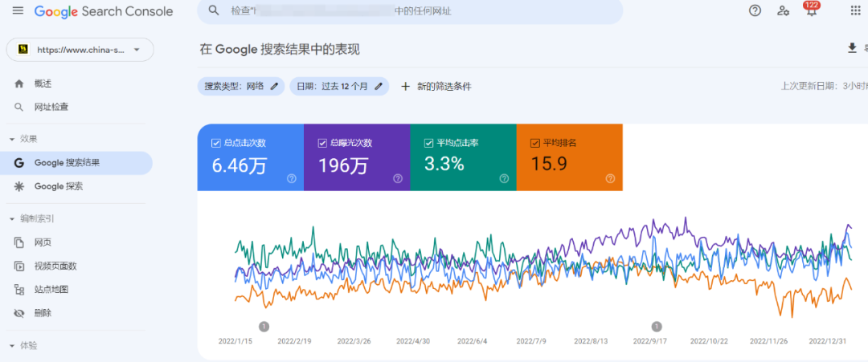Edit the 搜索类型 filter pencil icon
Viewport: 868px width, 362px height.
pyautogui.click(x=275, y=86)
